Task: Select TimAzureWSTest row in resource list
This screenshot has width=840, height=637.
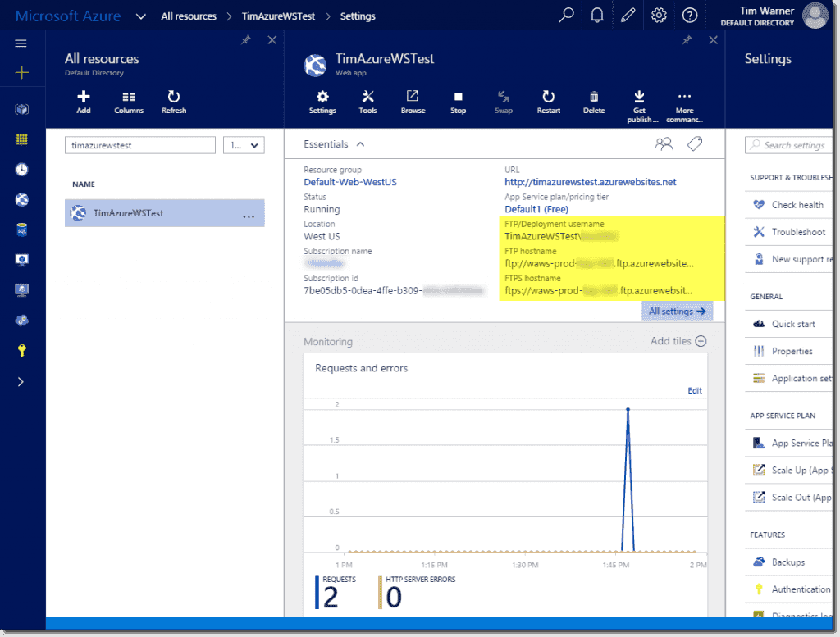Action: click(x=164, y=213)
